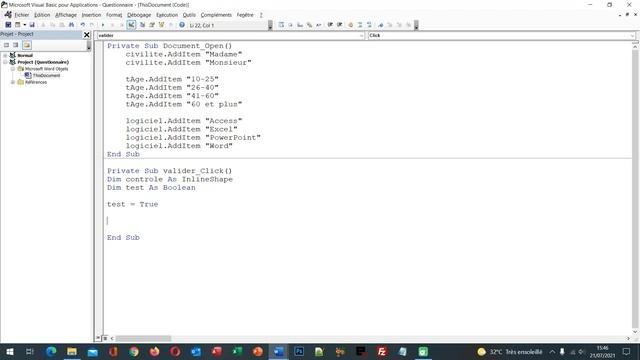Open the Fenêtre menu

pyautogui.click(x=245, y=15)
